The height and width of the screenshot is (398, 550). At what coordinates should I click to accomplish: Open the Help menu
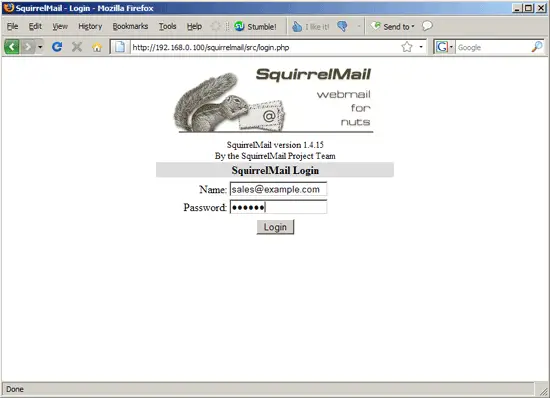(194, 26)
